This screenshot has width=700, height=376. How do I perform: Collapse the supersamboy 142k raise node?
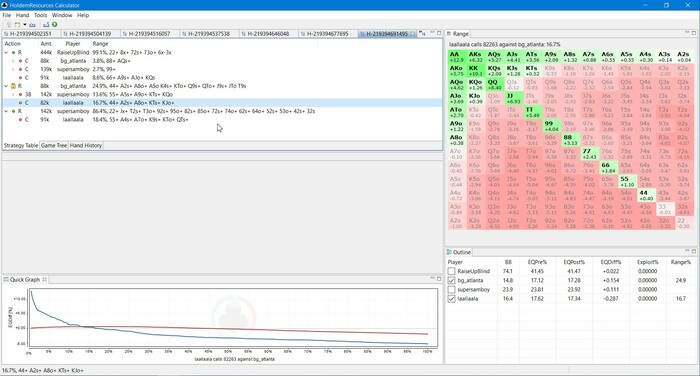[x=6, y=111]
